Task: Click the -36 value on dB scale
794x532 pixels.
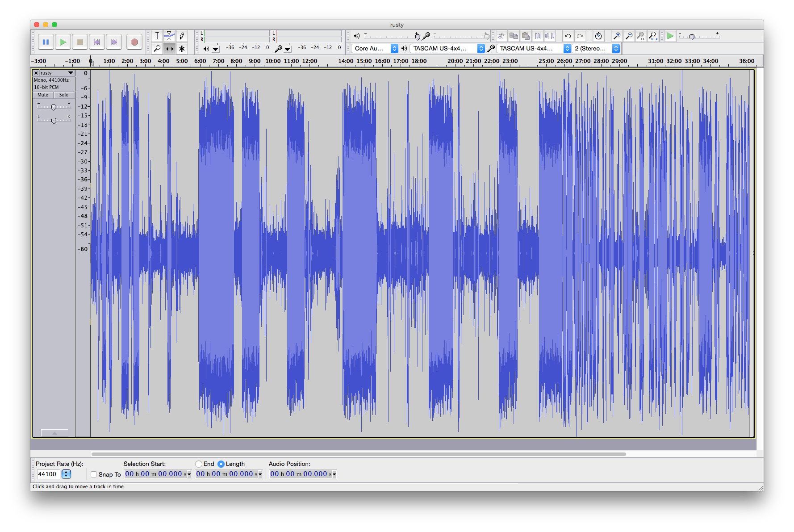Action: [x=83, y=180]
